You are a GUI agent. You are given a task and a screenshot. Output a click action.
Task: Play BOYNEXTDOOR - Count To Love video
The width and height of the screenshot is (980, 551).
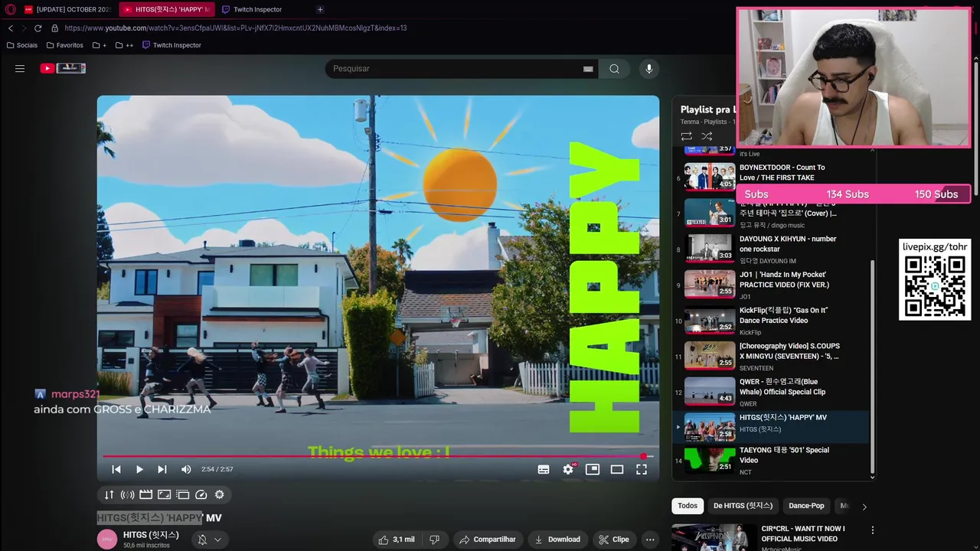pyautogui.click(x=771, y=176)
